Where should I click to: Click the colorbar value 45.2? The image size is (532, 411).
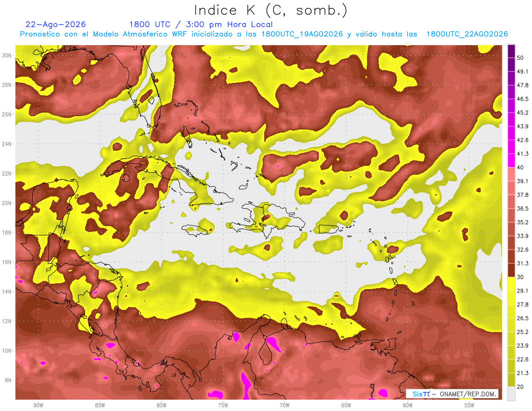pos(523,113)
